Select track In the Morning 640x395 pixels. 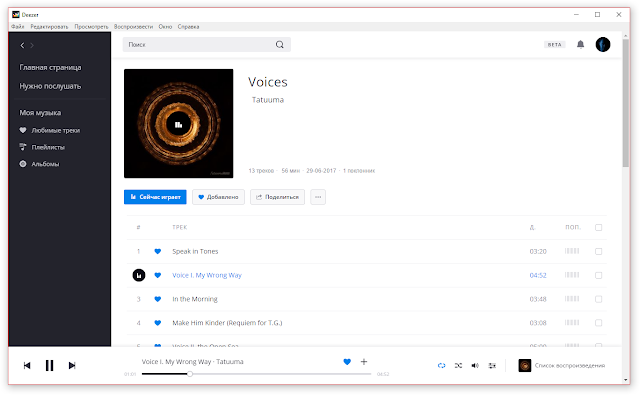pyautogui.click(x=195, y=299)
